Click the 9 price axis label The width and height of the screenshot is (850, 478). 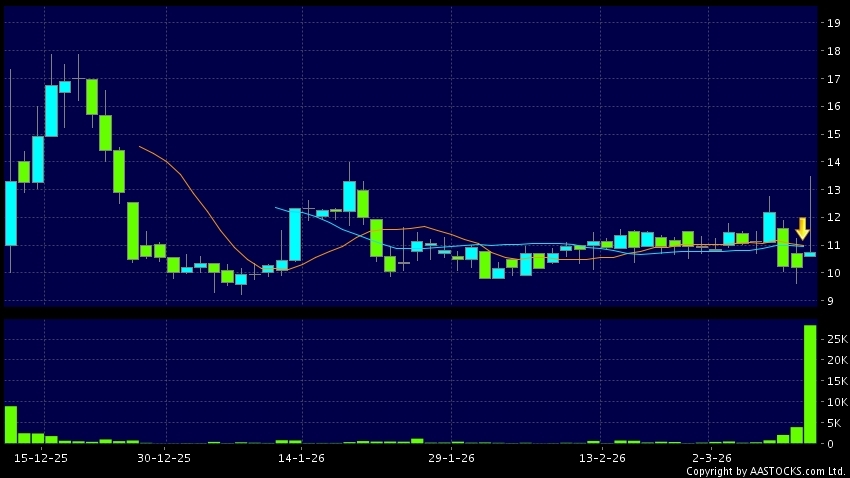(830, 300)
